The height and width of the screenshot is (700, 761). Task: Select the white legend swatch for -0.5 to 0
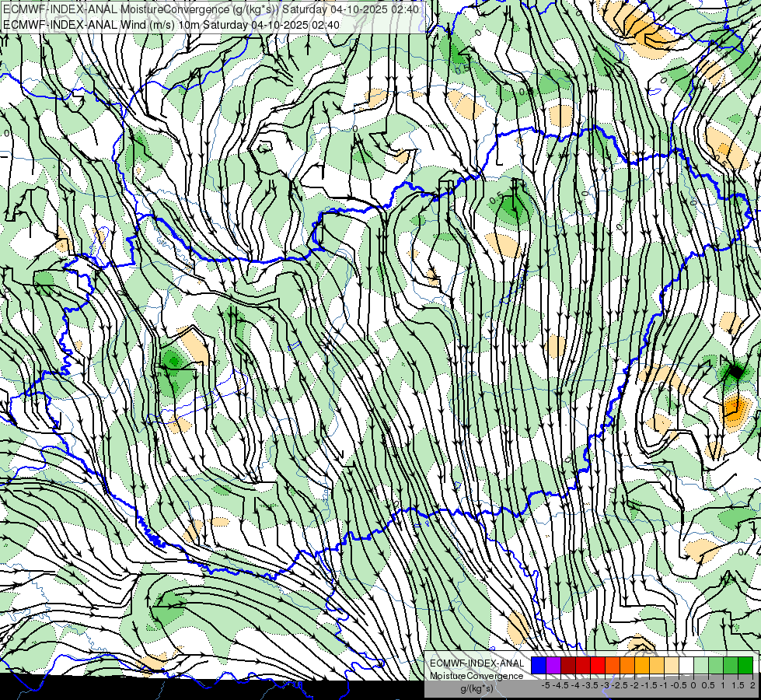tap(686, 665)
